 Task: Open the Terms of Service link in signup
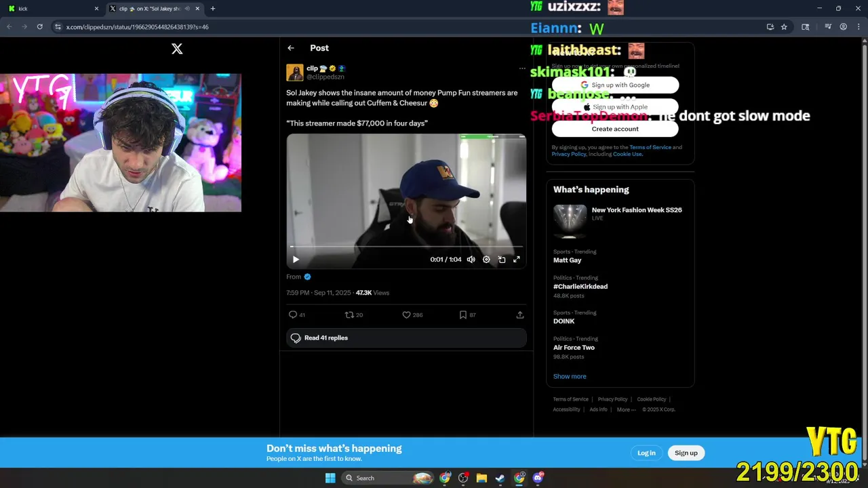[x=650, y=147]
